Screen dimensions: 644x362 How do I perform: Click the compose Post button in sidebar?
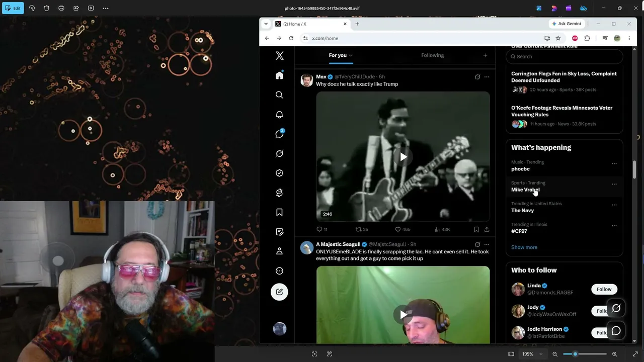pos(279,292)
